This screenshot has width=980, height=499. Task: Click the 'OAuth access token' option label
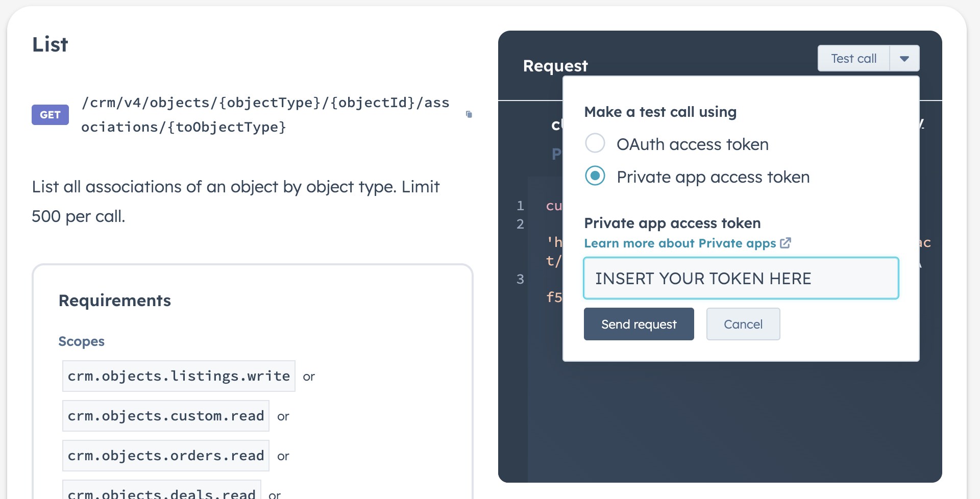(x=692, y=144)
